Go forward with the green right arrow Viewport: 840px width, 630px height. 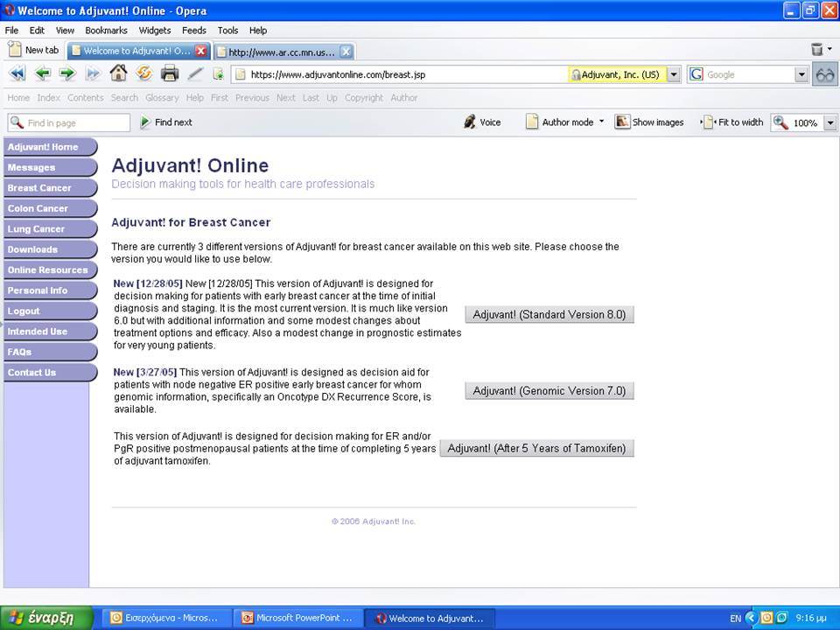point(67,73)
